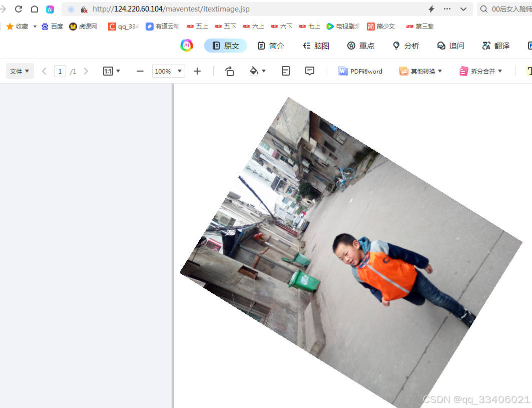Click the insecure site lock icon
The image size is (532, 408).
tap(84, 10)
